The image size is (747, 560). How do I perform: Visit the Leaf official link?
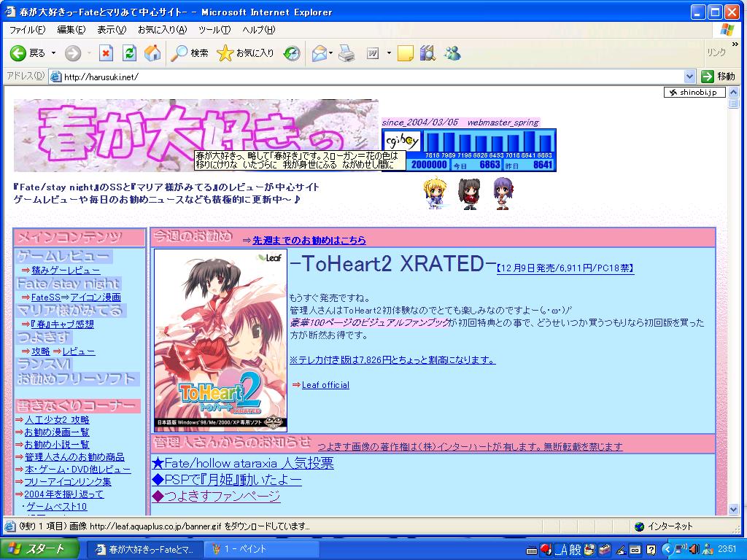325,385
